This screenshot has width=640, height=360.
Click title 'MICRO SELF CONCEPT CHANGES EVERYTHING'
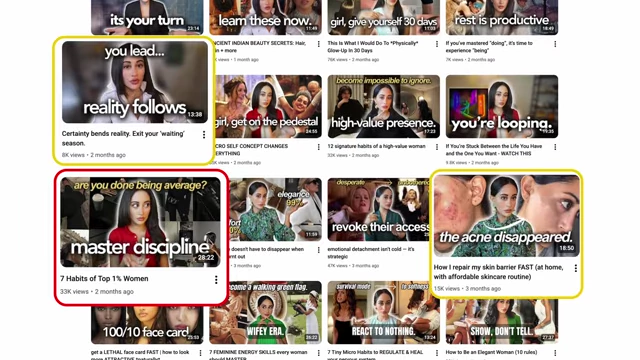(251, 150)
